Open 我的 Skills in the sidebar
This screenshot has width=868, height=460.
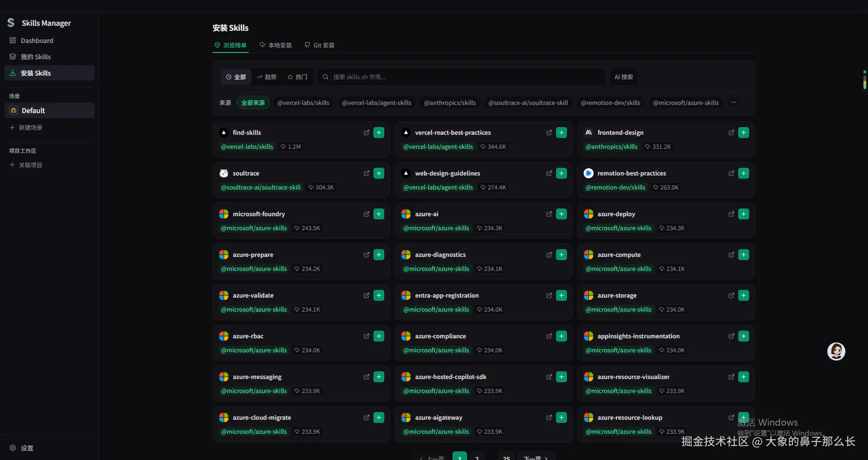coord(36,57)
